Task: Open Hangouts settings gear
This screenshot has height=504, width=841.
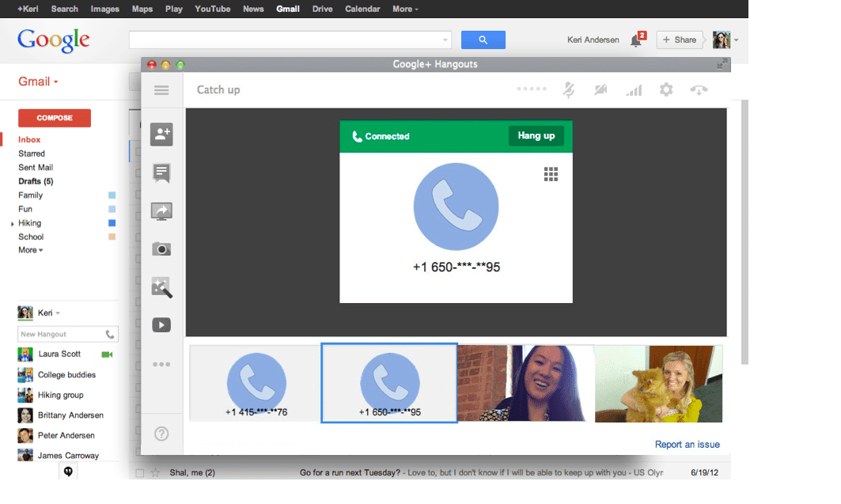Action: pyautogui.click(x=666, y=89)
